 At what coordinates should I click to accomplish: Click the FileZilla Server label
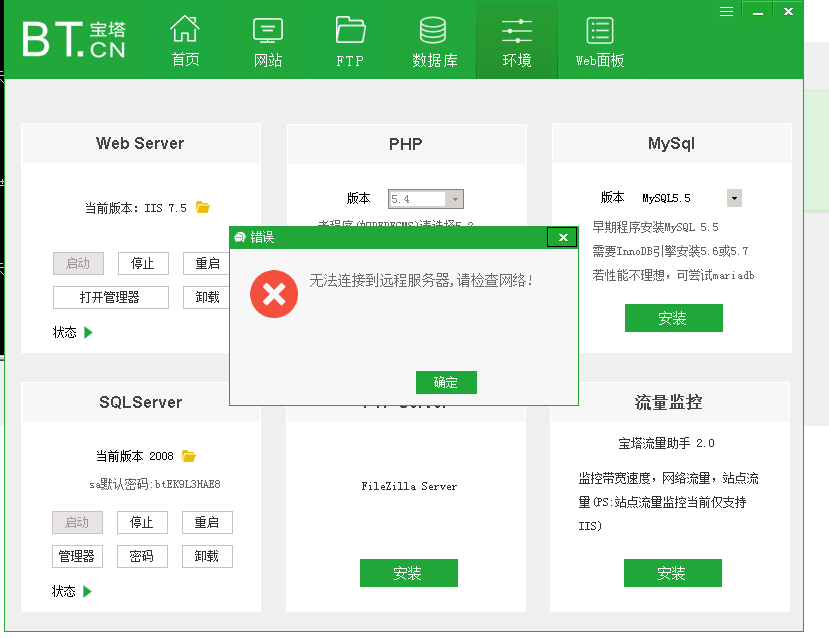point(409,486)
